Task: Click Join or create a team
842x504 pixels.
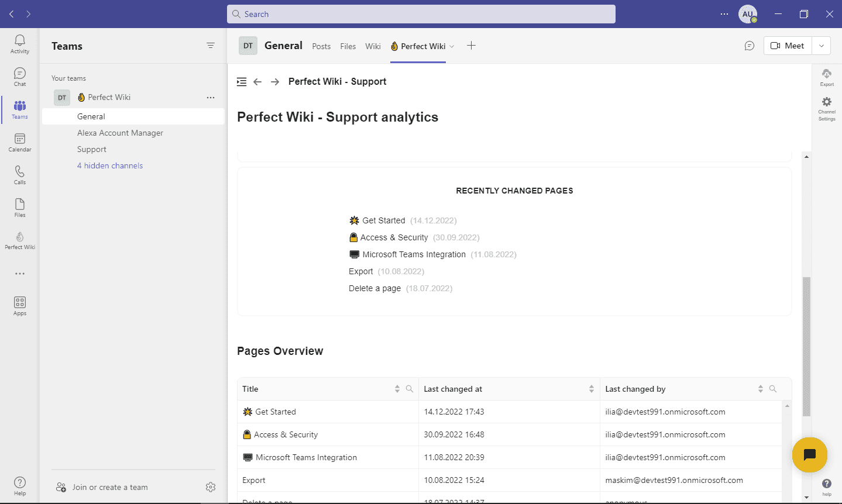Action: click(x=109, y=487)
